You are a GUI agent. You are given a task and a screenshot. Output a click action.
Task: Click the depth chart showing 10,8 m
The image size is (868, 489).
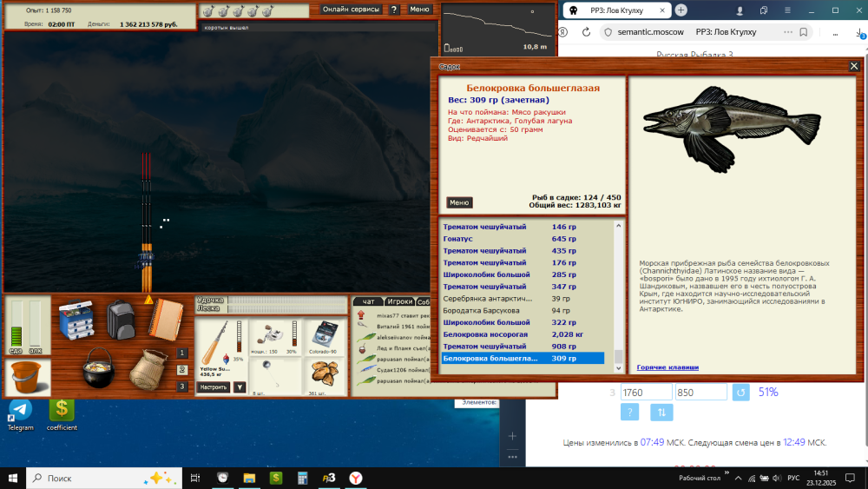[x=497, y=29]
